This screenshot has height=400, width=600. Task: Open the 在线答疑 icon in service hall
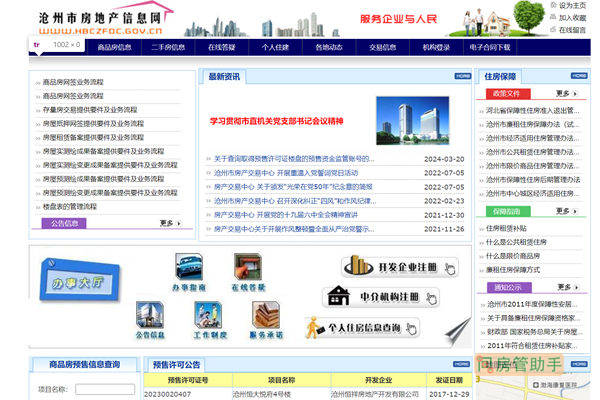click(x=248, y=273)
